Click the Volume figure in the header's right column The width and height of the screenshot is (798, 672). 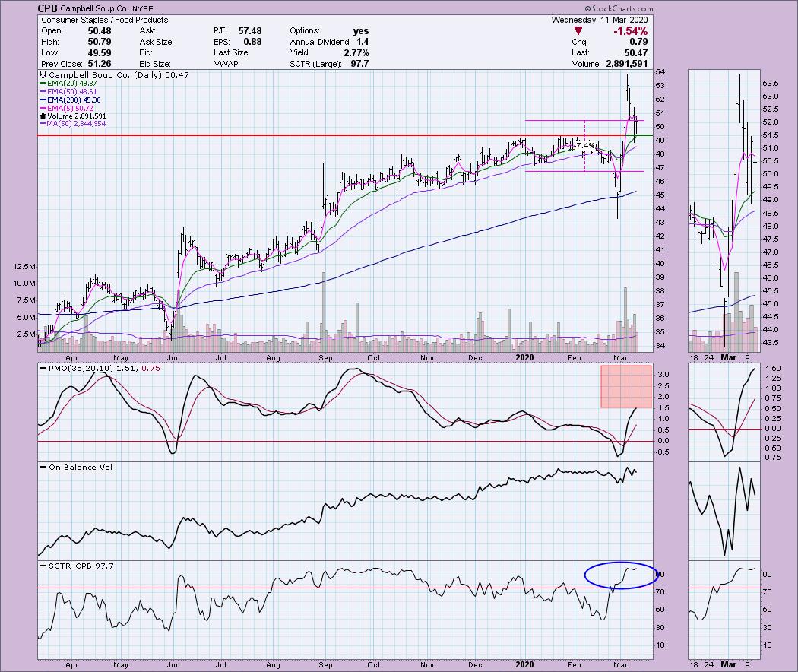[x=626, y=64]
